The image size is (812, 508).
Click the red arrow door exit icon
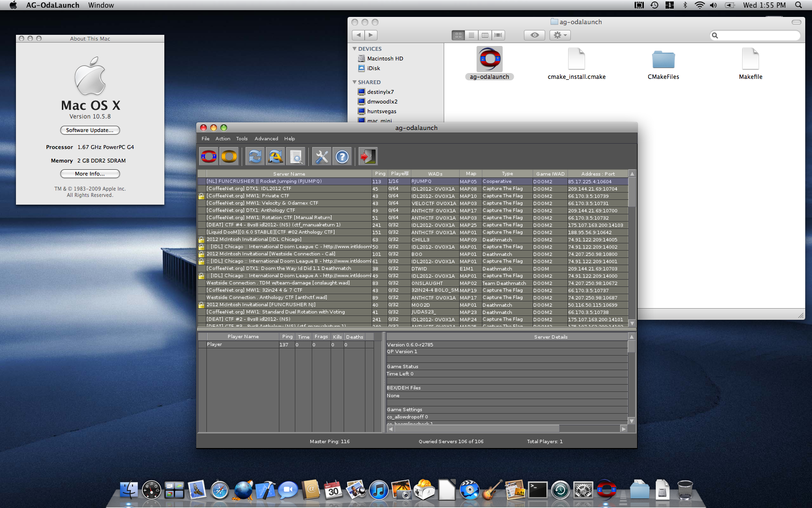367,156
